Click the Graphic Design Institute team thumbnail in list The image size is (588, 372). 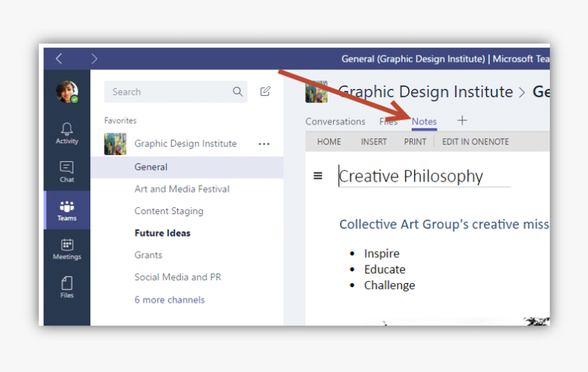[x=115, y=144]
